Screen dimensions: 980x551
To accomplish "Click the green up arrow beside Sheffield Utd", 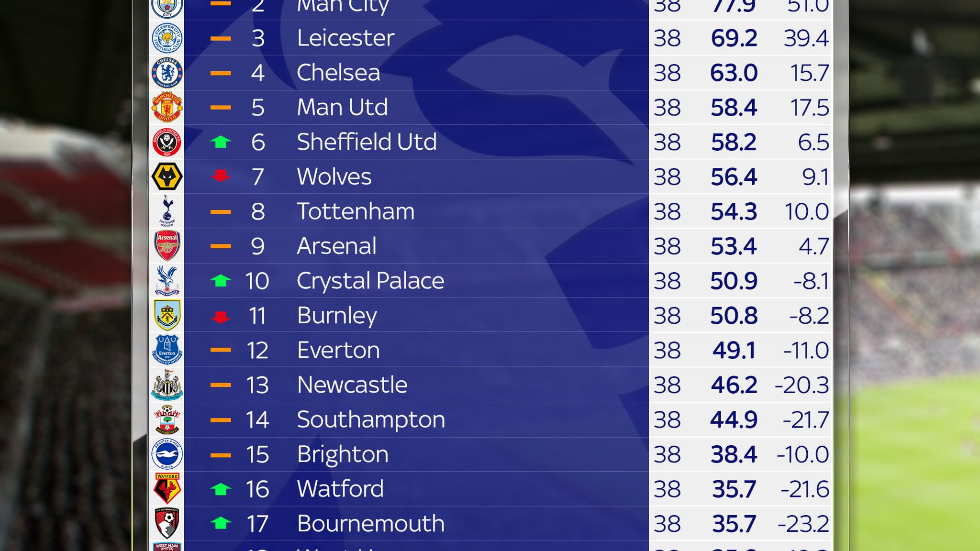I will point(221,142).
